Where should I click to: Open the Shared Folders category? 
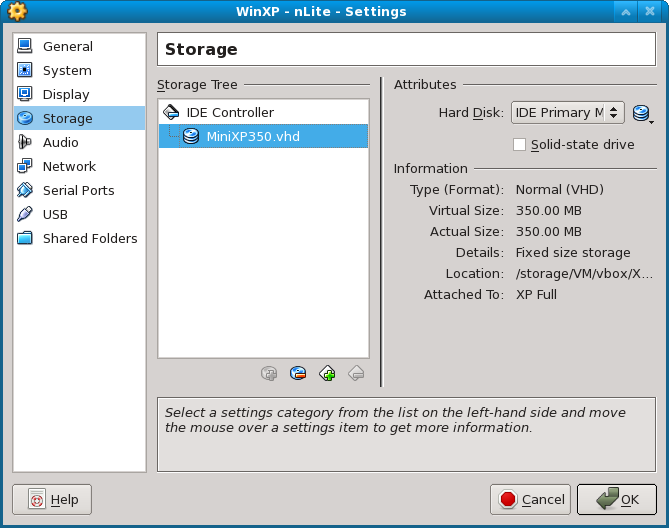[79, 238]
